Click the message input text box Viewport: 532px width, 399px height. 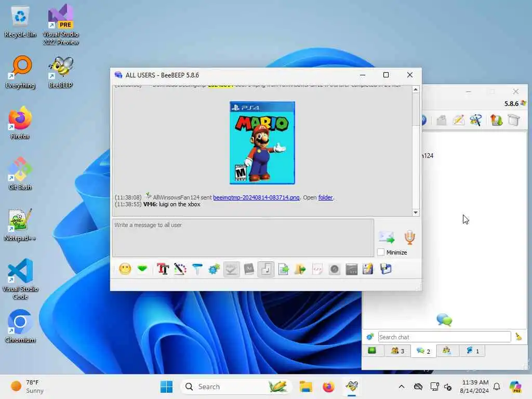[x=243, y=237]
